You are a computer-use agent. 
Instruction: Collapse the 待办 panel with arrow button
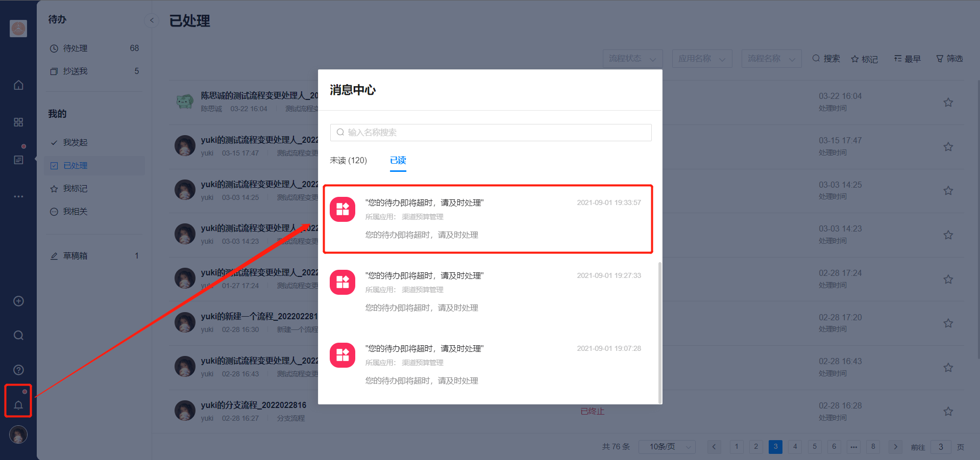(152, 20)
